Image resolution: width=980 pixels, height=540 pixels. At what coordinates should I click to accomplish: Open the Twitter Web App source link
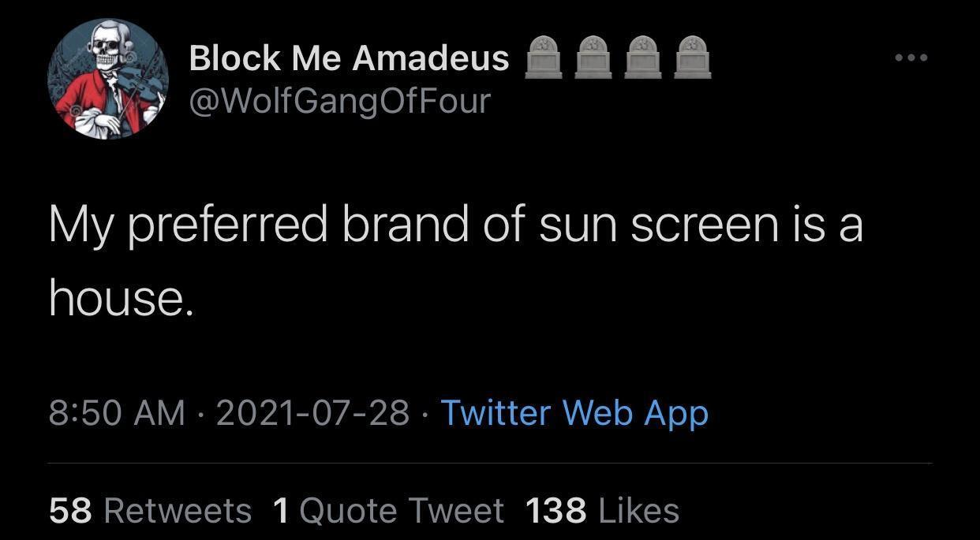pos(574,412)
